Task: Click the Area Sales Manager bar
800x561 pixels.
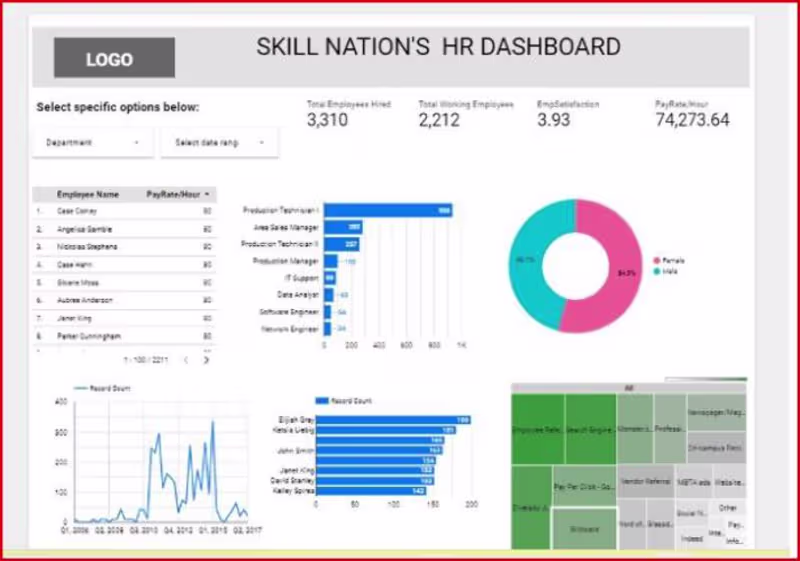Action: (343, 227)
